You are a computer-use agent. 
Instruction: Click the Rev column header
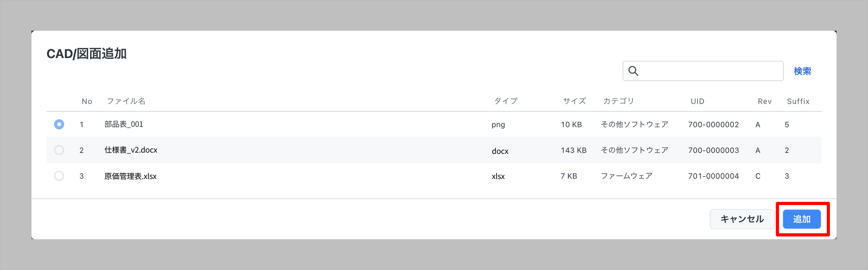[x=765, y=101]
